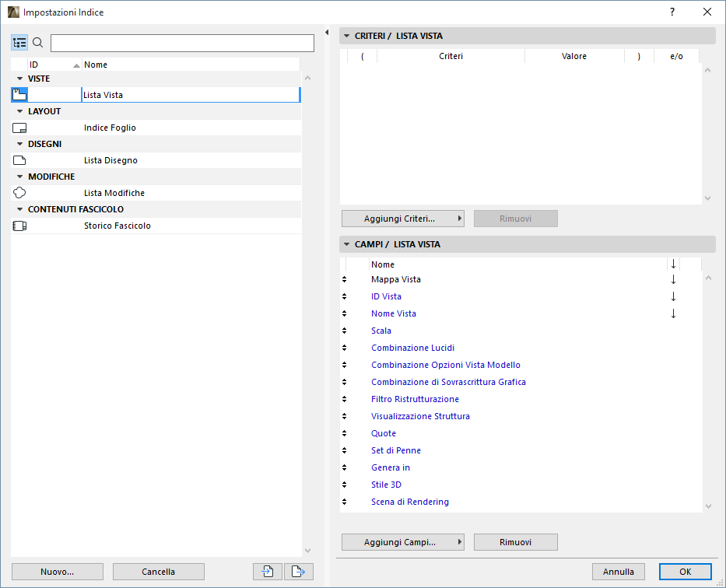Remove selected field with Rimuovi

(515, 542)
